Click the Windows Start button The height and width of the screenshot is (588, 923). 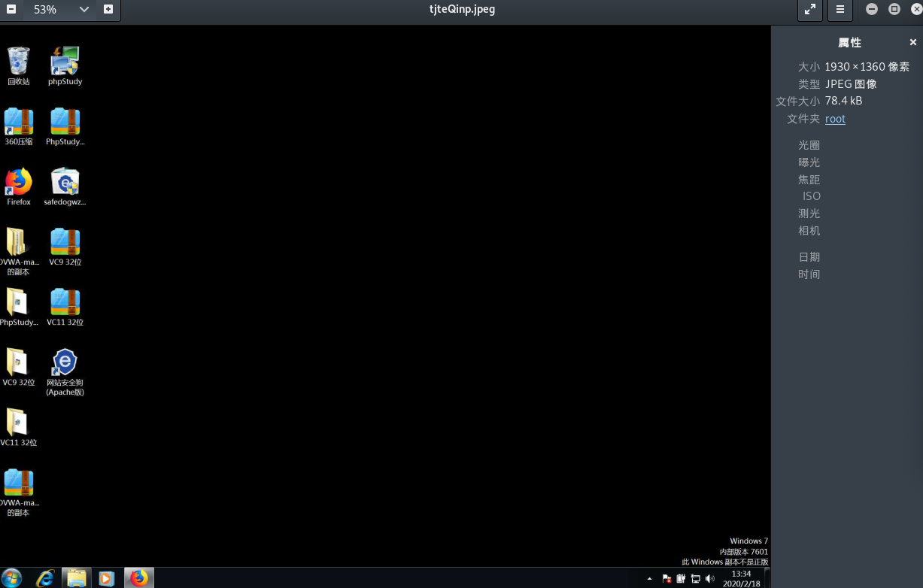11,577
